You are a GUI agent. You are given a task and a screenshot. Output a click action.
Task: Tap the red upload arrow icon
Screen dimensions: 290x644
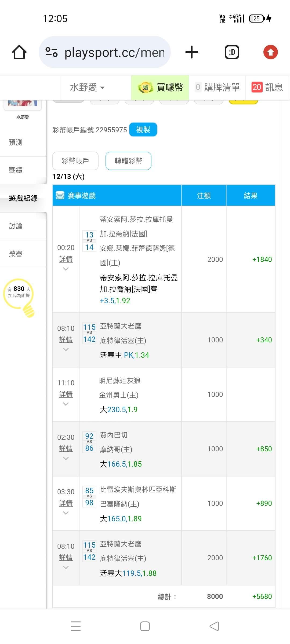(x=270, y=52)
